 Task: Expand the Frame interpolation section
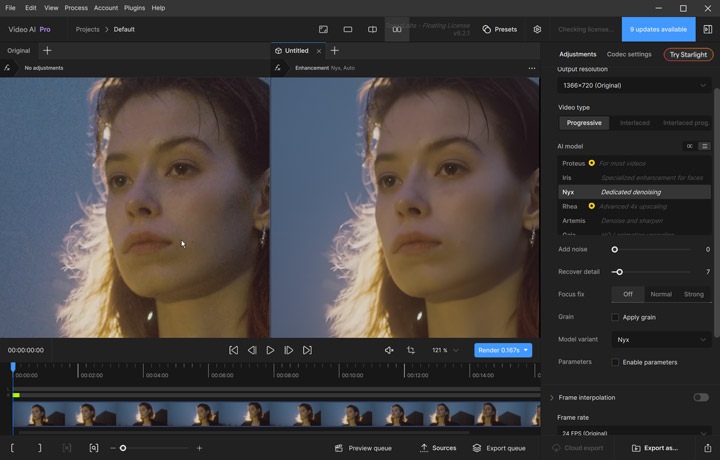pos(552,398)
